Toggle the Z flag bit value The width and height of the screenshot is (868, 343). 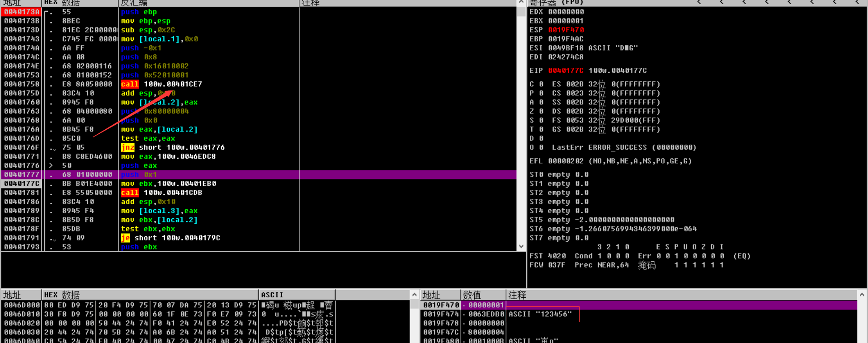(541, 111)
